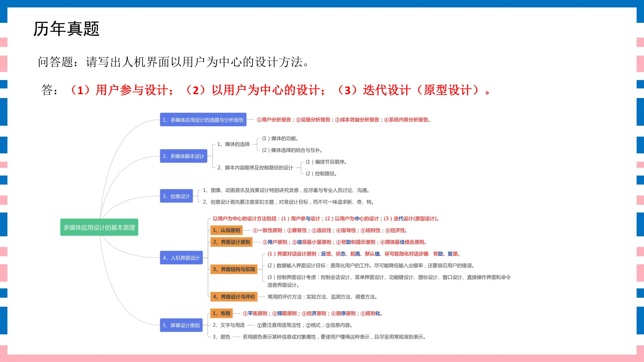The width and height of the screenshot is (644, 362).
Task: Click leaf (1) 编排节目顺序。
Action: [x=326, y=162]
